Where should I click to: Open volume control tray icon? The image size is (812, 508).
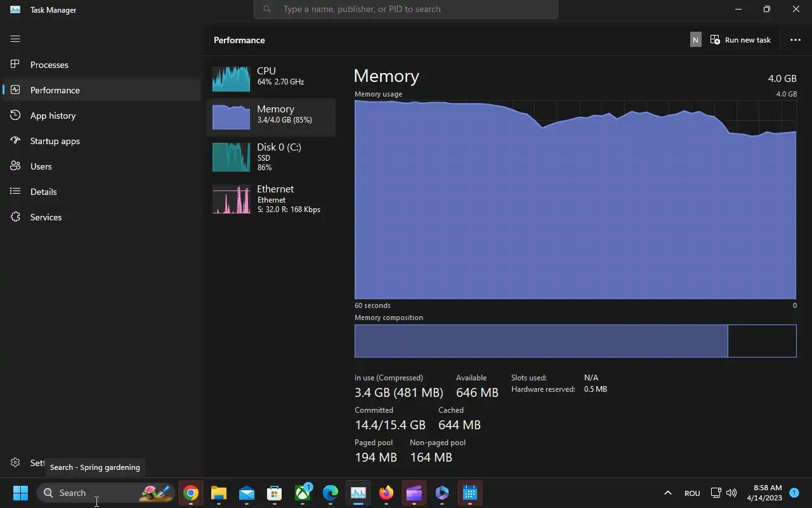click(x=731, y=493)
